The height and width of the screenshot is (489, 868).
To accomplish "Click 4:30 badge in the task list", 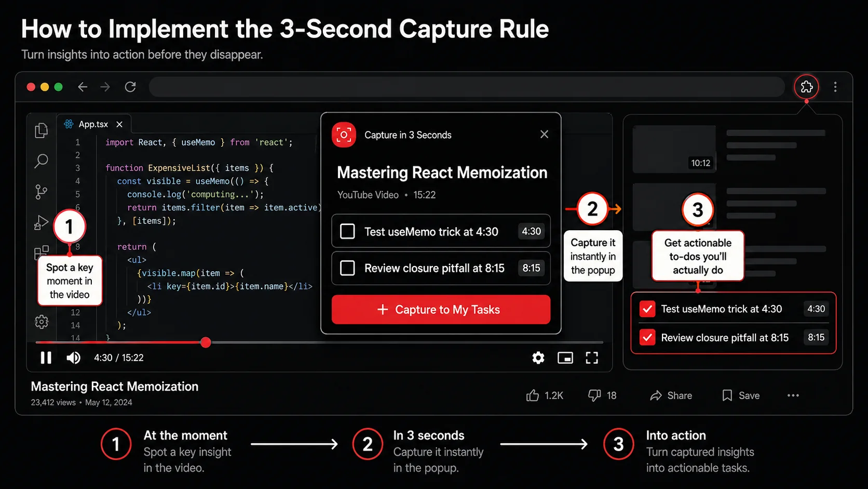I will point(816,309).
